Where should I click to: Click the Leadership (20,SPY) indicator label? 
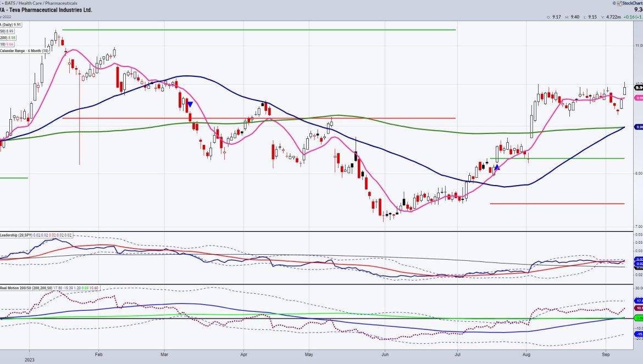16,235
